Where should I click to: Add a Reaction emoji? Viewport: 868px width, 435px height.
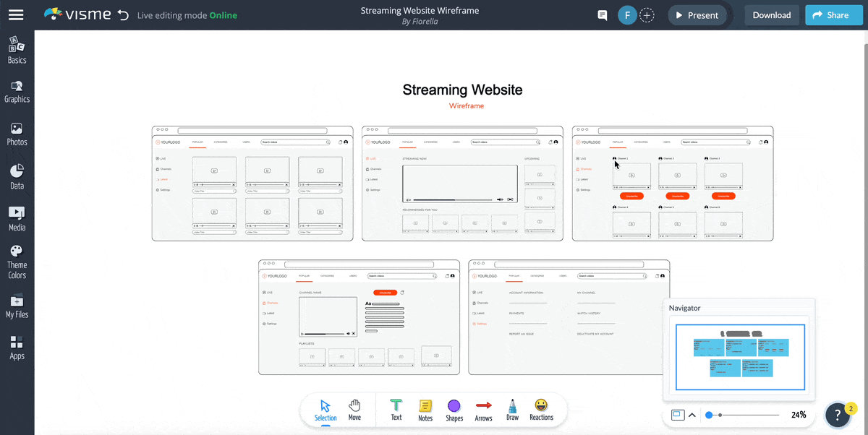[x=541, y=410]
